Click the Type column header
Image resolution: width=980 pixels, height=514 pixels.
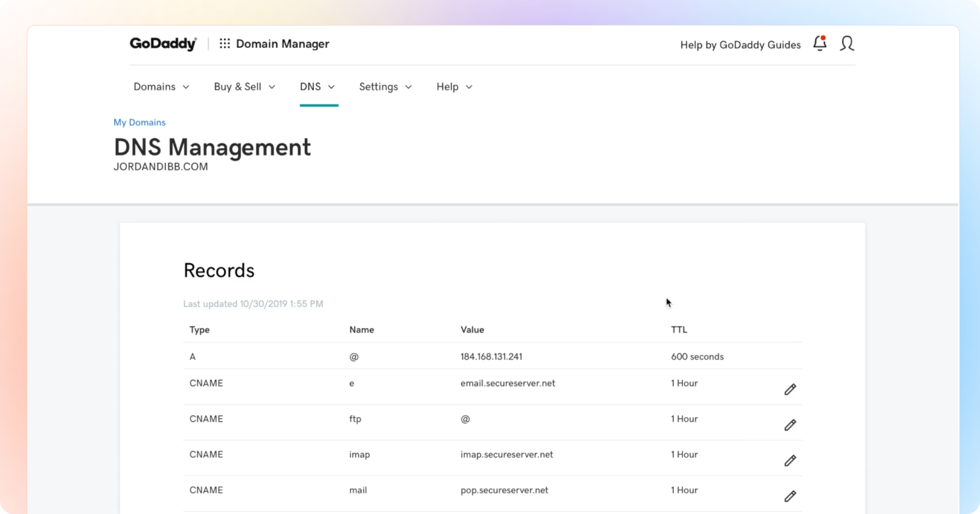pos(200,330)
